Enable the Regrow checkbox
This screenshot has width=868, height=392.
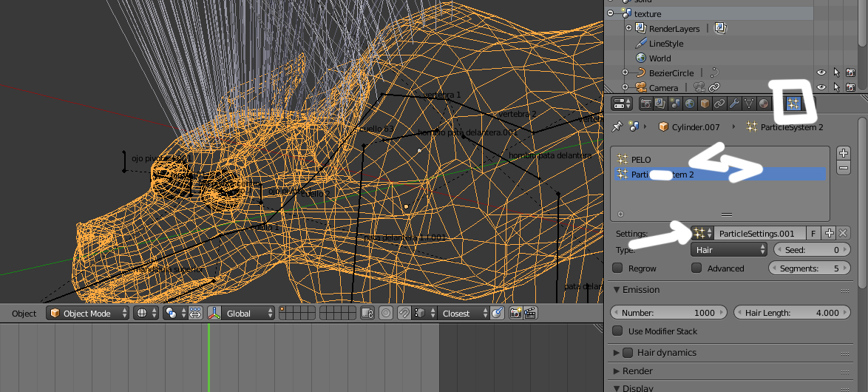click(x=618, y=268)
